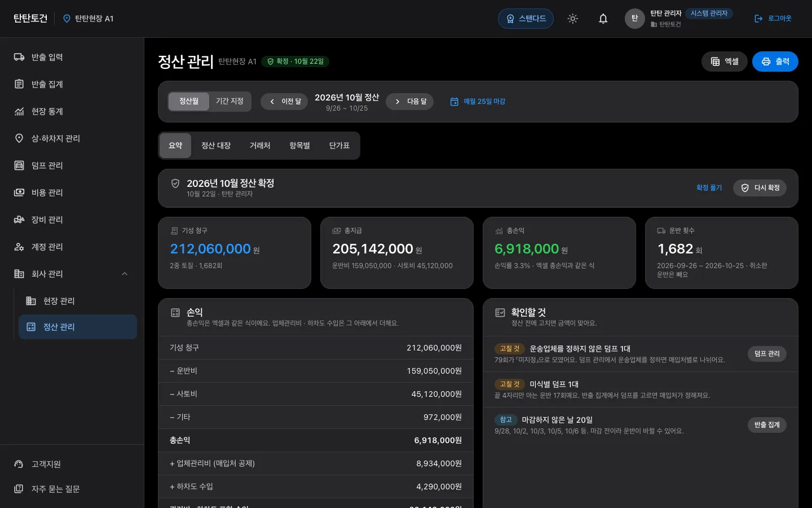Click the 손익 panel header icon
The image size is (812, 508).
point(175,313)
